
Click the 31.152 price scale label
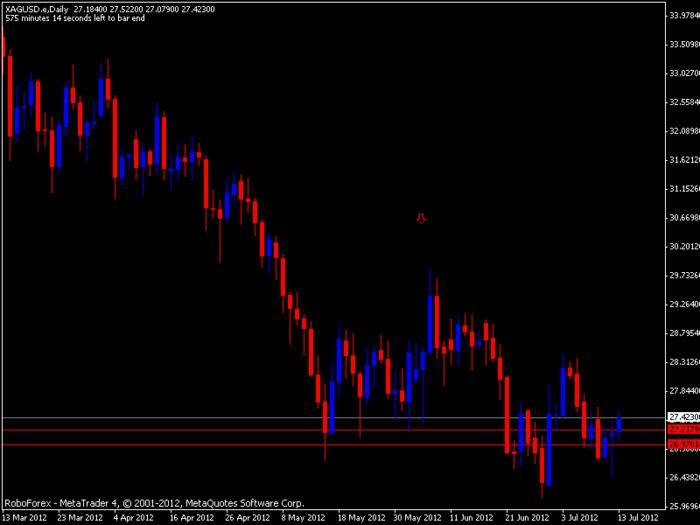point(684,189)
